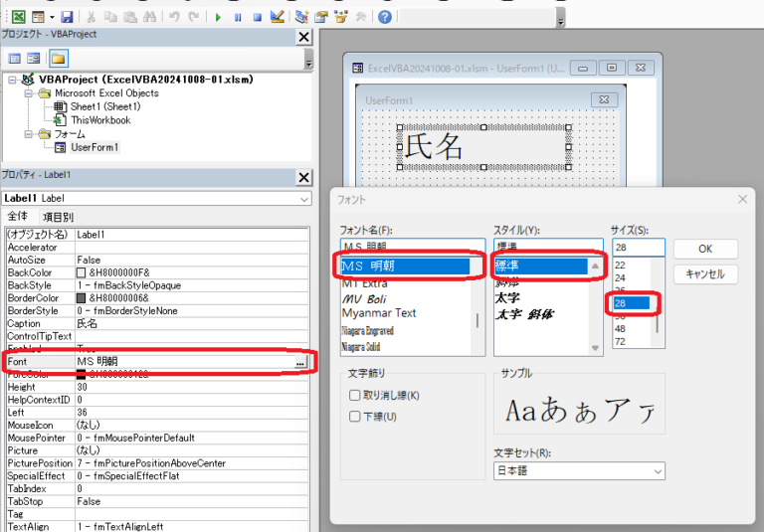Viewport: 764px width, 532px height.
Task: Select font size 24 in the size list
Action: 620,277
